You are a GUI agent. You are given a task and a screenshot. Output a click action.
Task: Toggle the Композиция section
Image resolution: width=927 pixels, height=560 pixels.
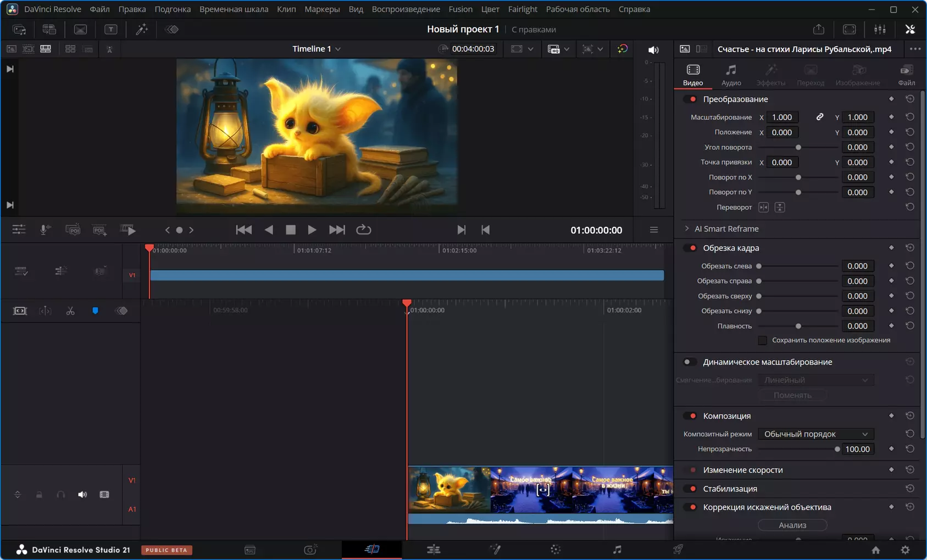(x=690, y=416)
